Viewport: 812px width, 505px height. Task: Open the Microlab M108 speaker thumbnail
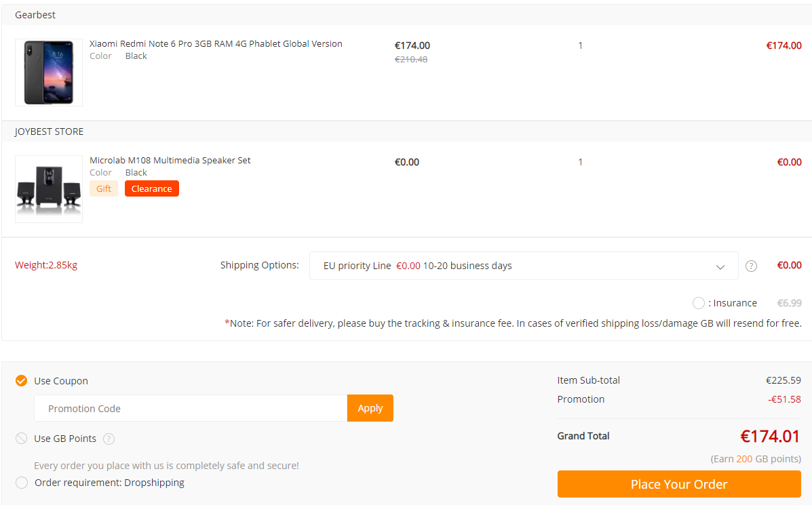pyautogui.click(x=49, y=189)
